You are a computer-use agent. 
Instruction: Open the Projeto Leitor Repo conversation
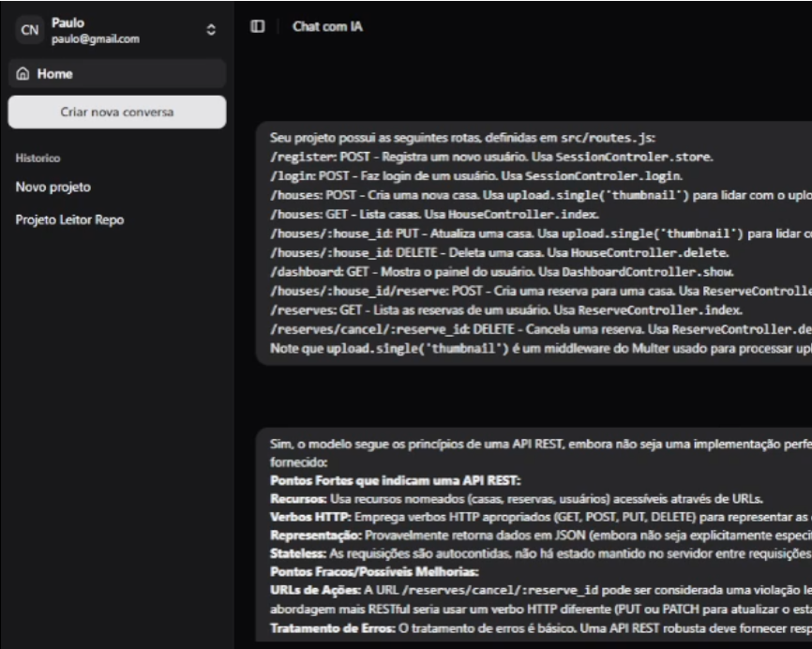(x=69, y=220)
